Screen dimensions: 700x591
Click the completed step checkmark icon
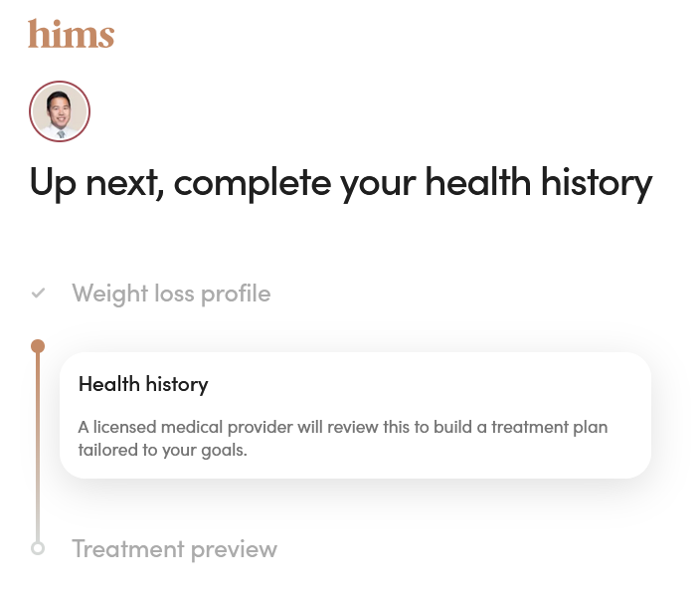pos(38,294)
